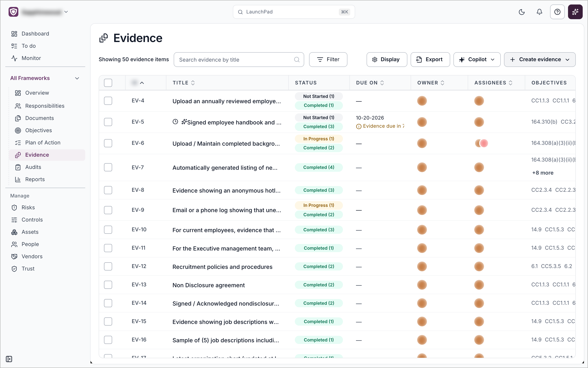Click owner avatar in EV-4 row

[422, 101]
